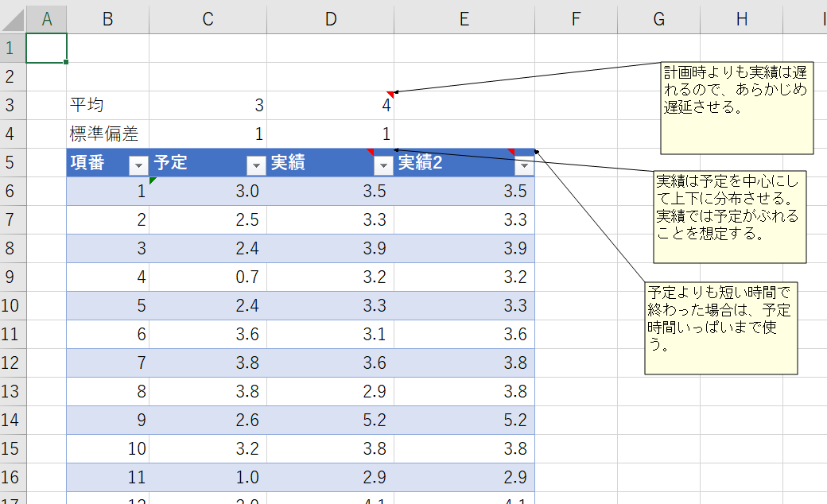Screen dimensions: 827x504
Task: Select the note starting with 予定よりも短い時間
Action: [x=720, y=327]
